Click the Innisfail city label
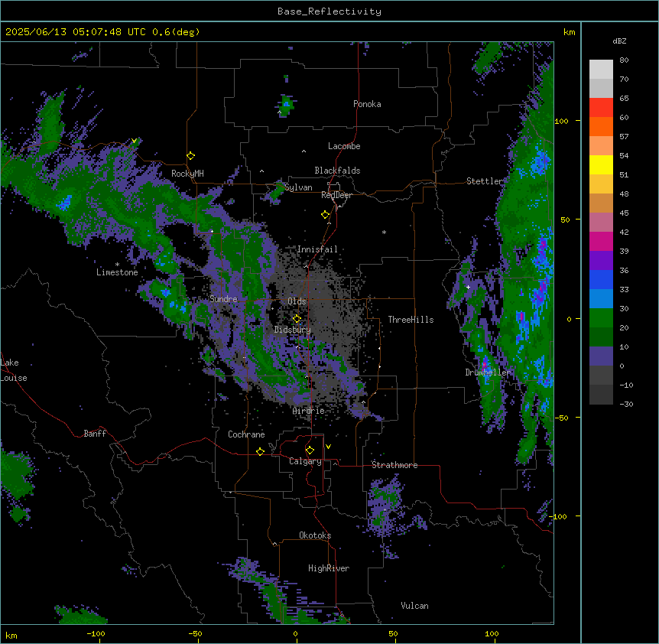The image size is (659, 644). coord(317,249)
